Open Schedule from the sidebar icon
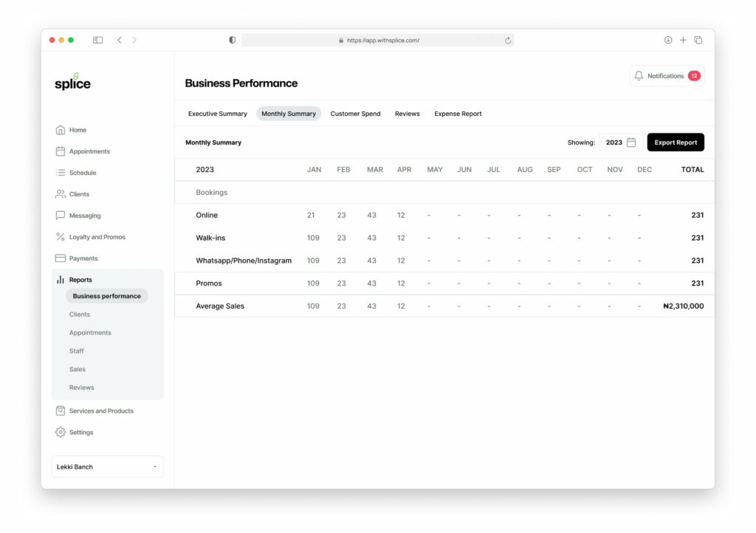 61,172
